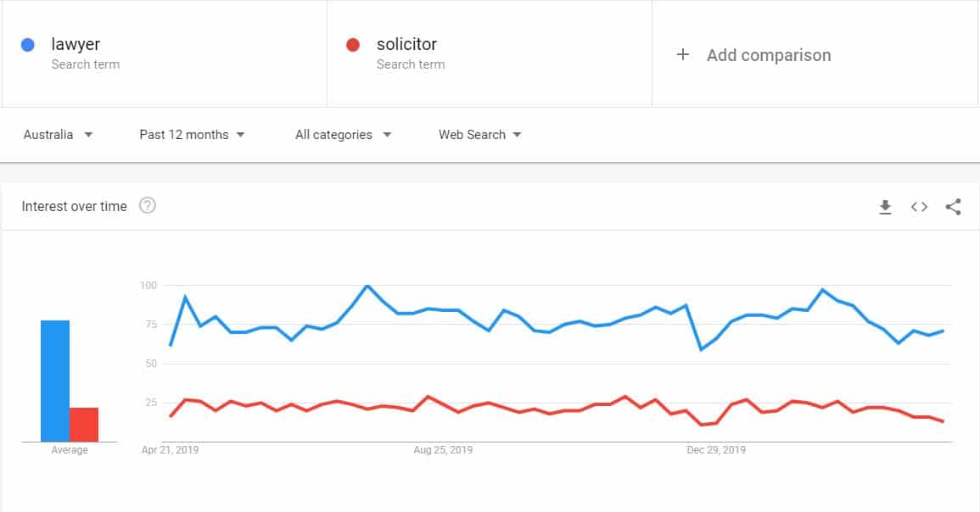
Task: Click the blue lawyer peak at 100
Action: [x=367, y=286]
